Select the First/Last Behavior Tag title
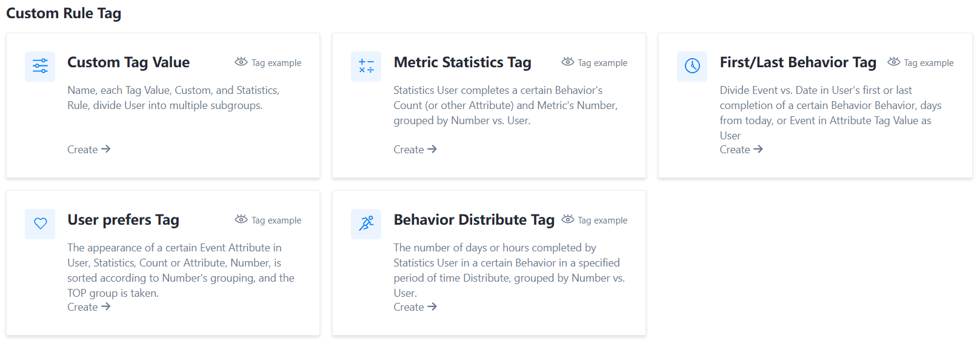 (x=798, y=62)
